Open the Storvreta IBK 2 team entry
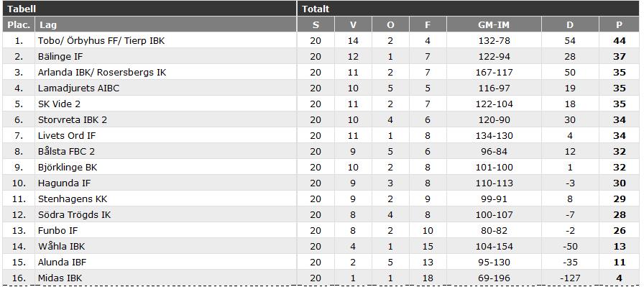The height and width of the screenshot is (287, 644). click(73, 119)
